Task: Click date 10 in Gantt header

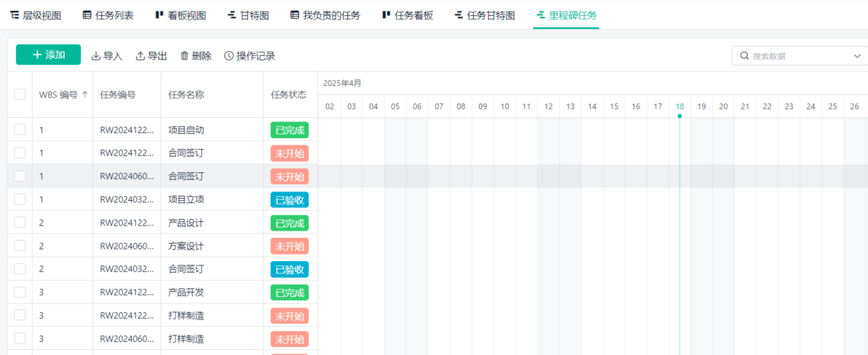Action: click(505, 106)
